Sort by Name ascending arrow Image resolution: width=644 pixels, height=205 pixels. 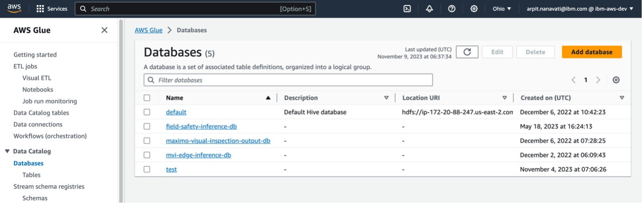[x=268, y=98]
